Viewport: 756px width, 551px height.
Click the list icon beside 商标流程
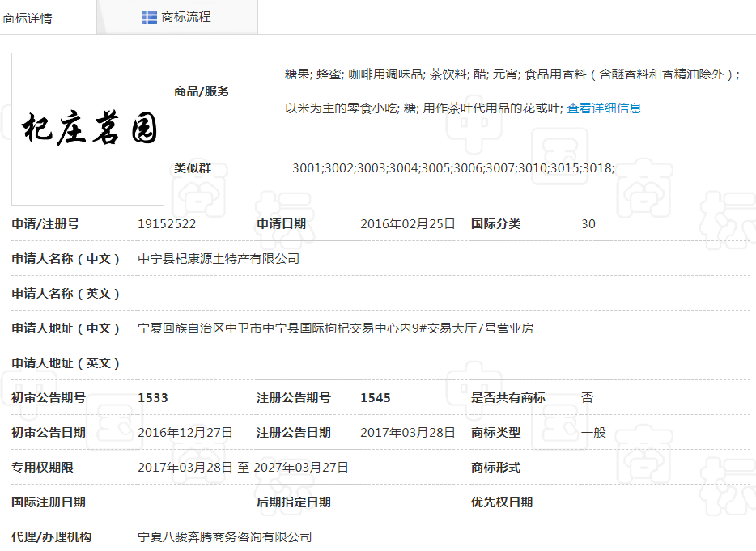point(149,17)
